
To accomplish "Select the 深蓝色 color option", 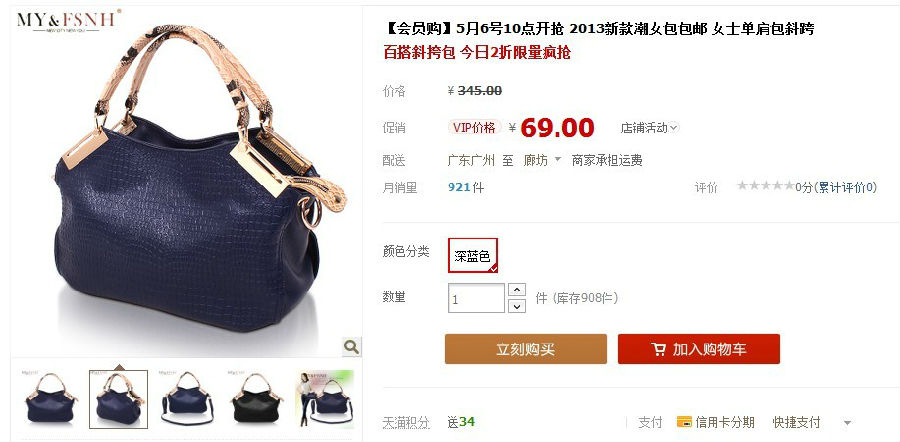I will click(472, 255).
